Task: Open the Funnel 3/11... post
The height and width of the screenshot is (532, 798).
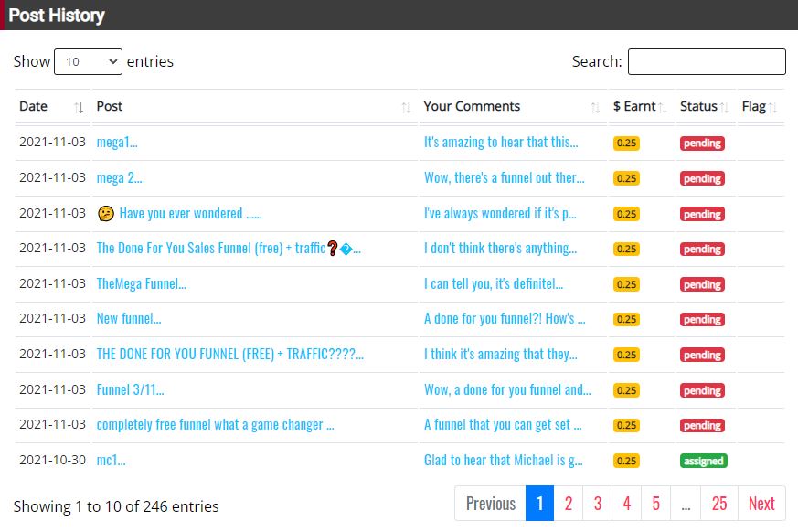Action: coord(131,389)
